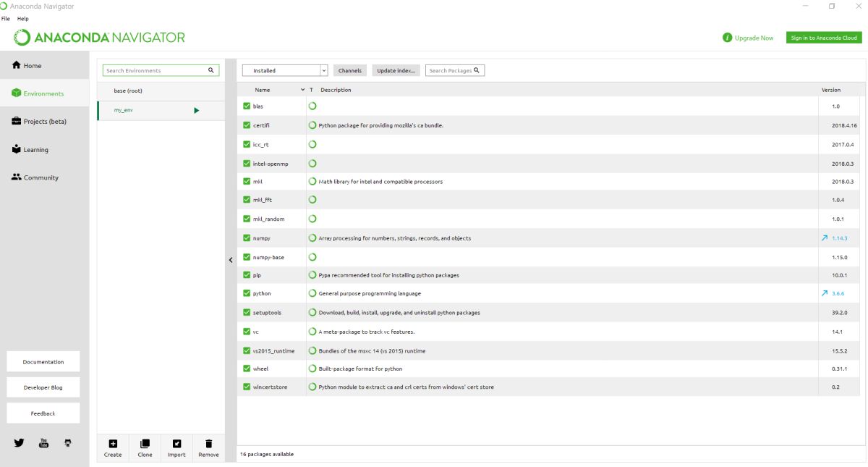Click the Home house icon
Viewport: 868px width, 467px height.
point(17,65)
